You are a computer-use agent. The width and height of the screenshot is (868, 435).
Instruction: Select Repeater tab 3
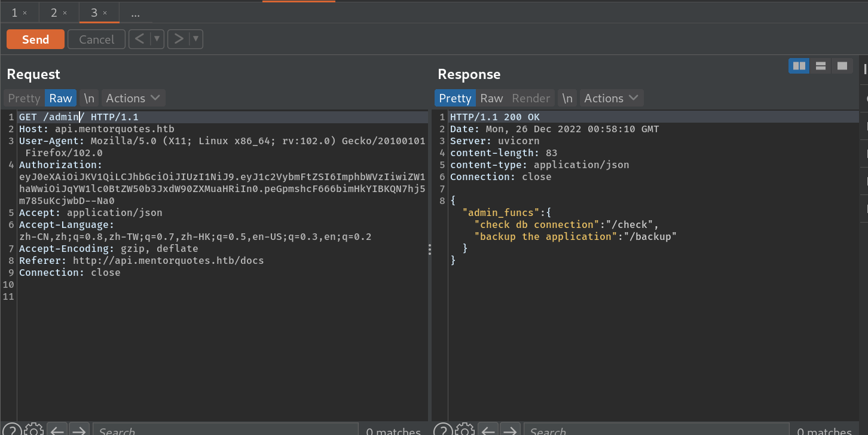[x=94, y=13]
